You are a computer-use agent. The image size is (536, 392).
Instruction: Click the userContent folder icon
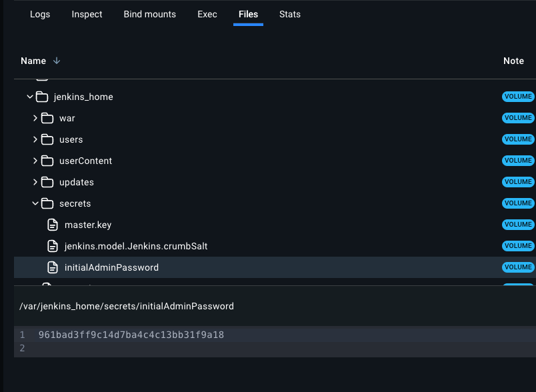pyautogui.click(x=47, y=160)
